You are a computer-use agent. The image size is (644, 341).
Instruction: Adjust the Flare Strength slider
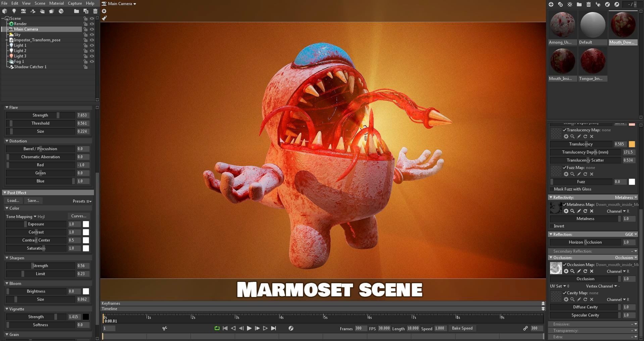[x=40, y=115]
